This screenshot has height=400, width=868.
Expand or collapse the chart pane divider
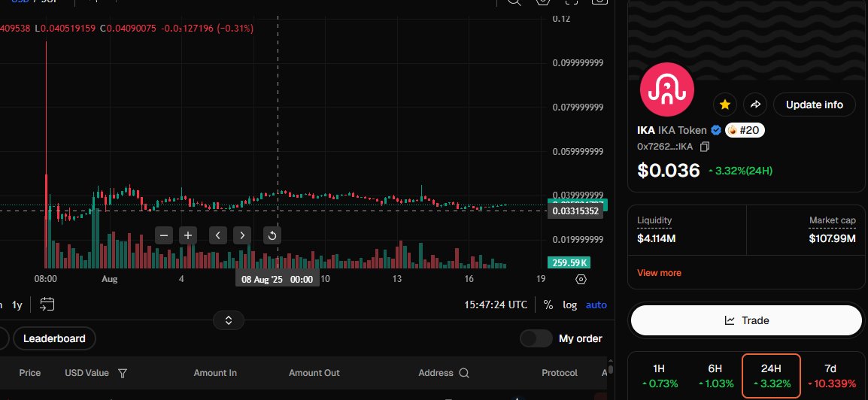(x=228, y=320)
